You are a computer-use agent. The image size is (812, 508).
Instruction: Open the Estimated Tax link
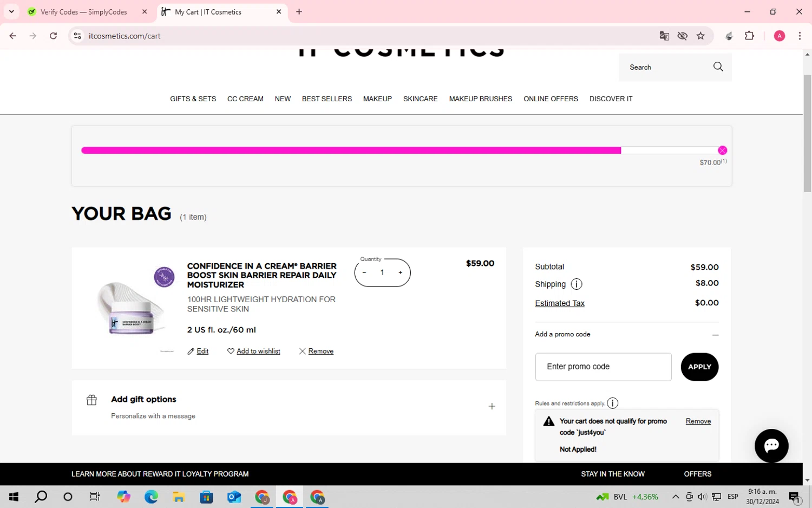point(559,303)
